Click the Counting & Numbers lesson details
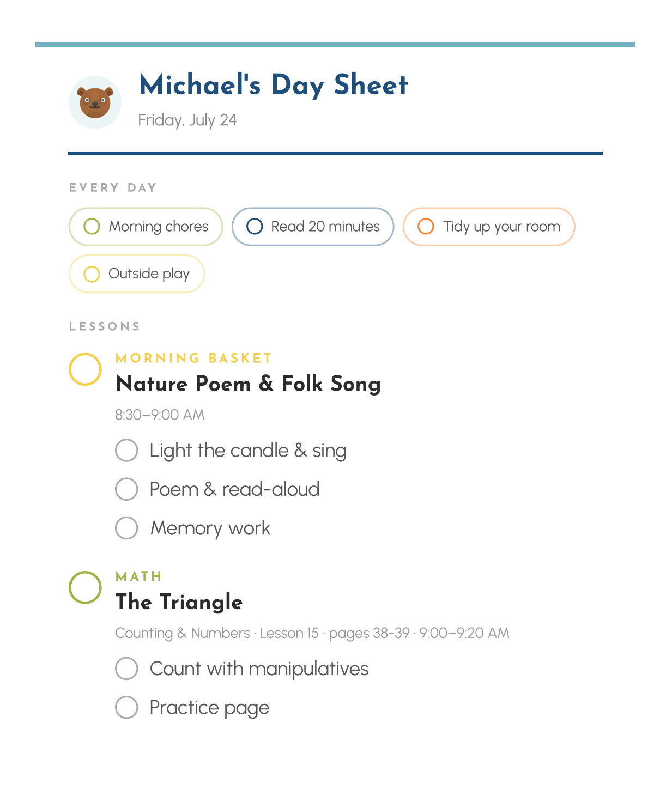Screen dimensions: 672x802 [x=312, y=633]
